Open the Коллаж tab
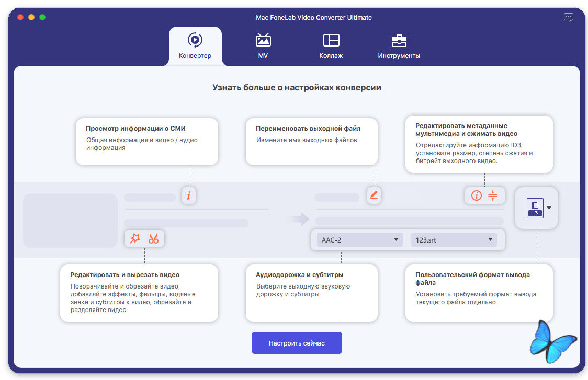Viewport: 588px width, 380px height. (x=331, y=46)
